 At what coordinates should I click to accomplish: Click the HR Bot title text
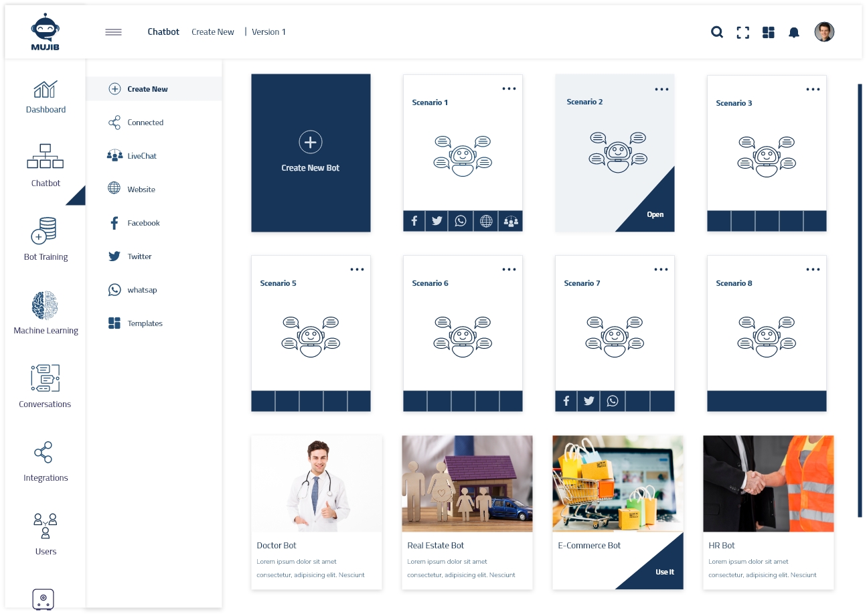click(x=722, y=546)
